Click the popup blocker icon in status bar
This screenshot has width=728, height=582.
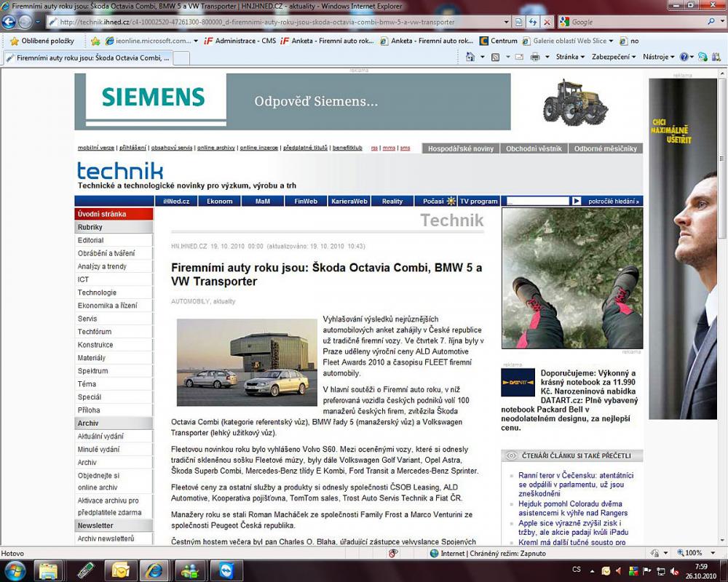click(393, 553)
